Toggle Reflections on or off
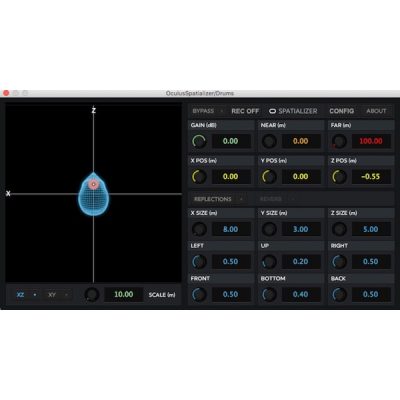This screenshot has height=400, width=400. coord(219,199)
